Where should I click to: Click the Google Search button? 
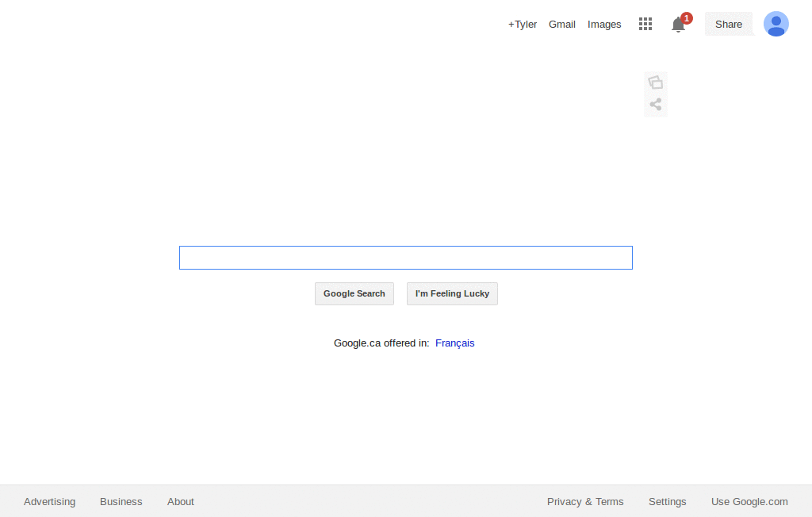(354, 293)
